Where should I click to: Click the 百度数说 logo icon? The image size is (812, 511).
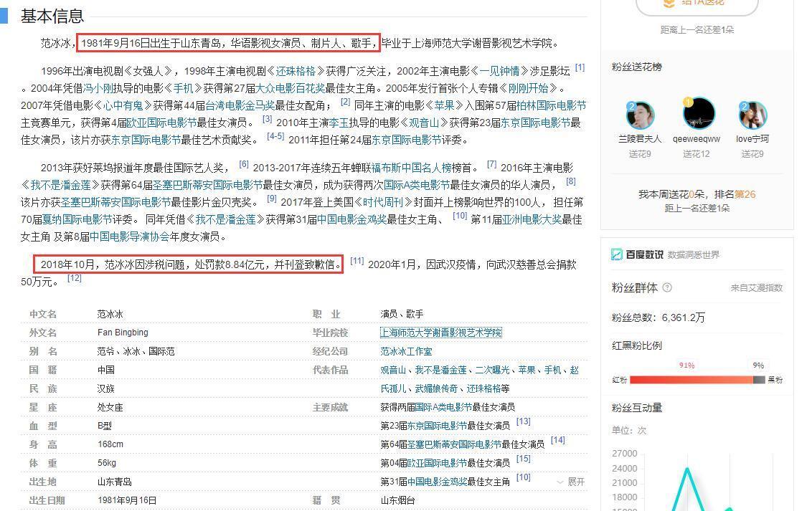pyautogui.click(x=617, y=254)
